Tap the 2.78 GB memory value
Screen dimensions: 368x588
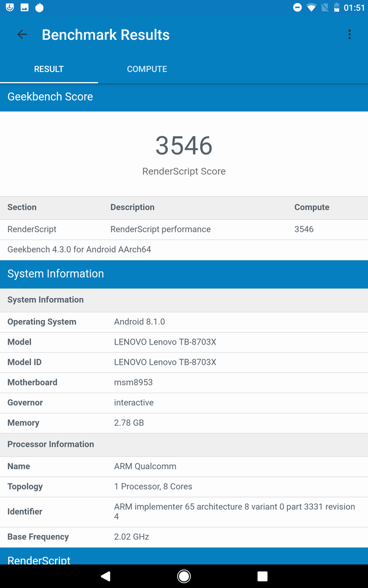[x=129, y=423]
